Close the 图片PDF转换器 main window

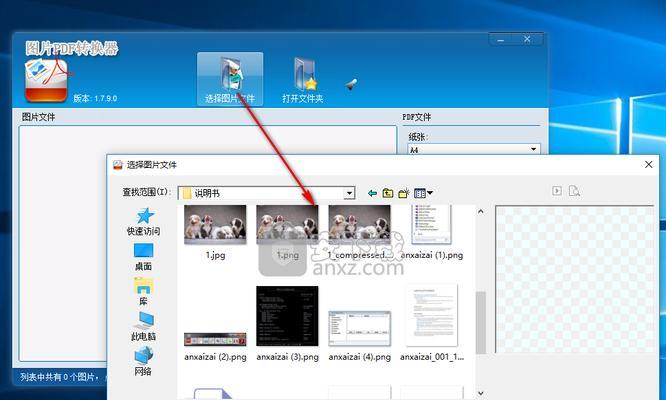(x=527, y=39)
